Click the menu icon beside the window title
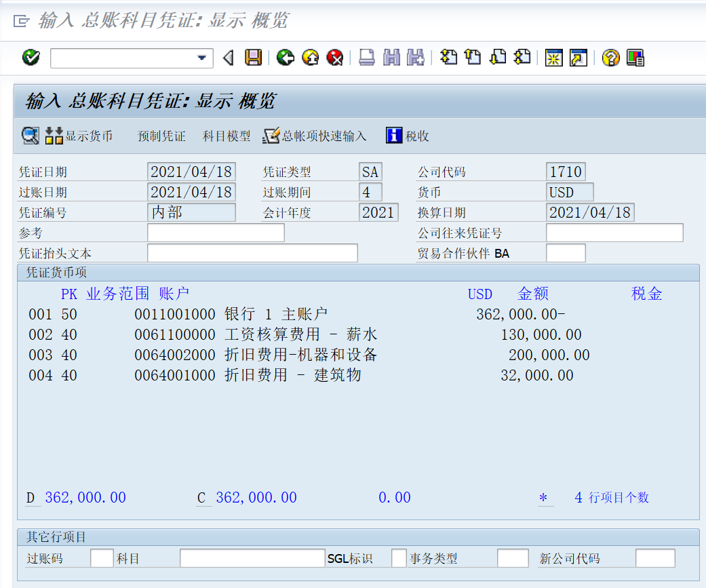This screenshot has height=588, width=706. pyautogui.click(x=21, y=21)
